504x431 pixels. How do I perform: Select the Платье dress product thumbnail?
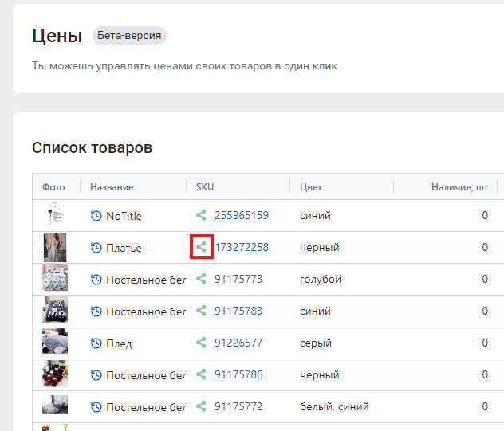pyautogui.click(x=55, y=247)
